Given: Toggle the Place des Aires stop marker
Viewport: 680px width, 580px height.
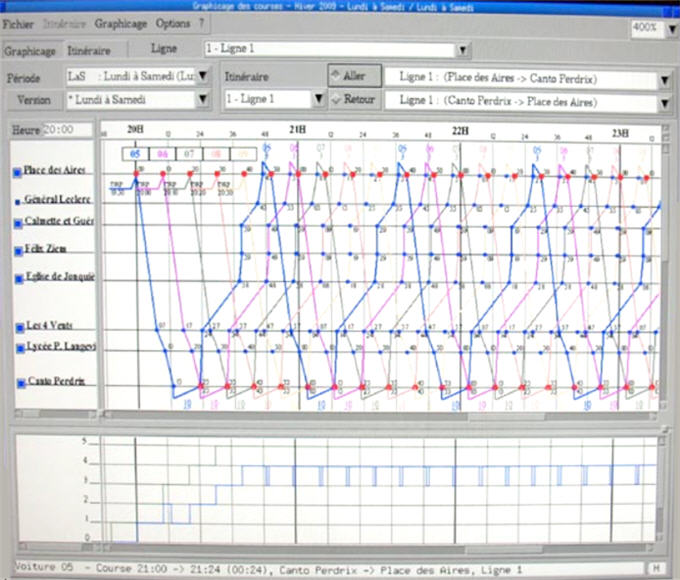Looking at the screenshot, I should click(17, 173).
